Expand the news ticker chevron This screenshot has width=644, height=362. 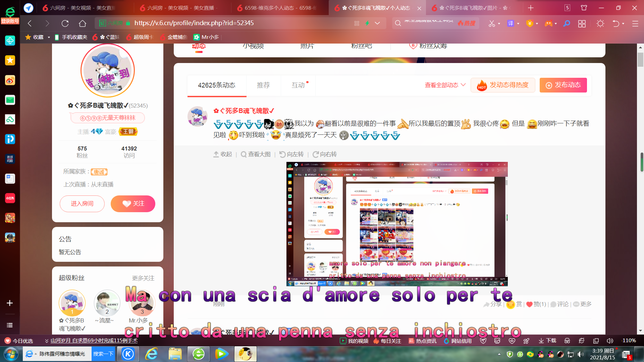46,341
